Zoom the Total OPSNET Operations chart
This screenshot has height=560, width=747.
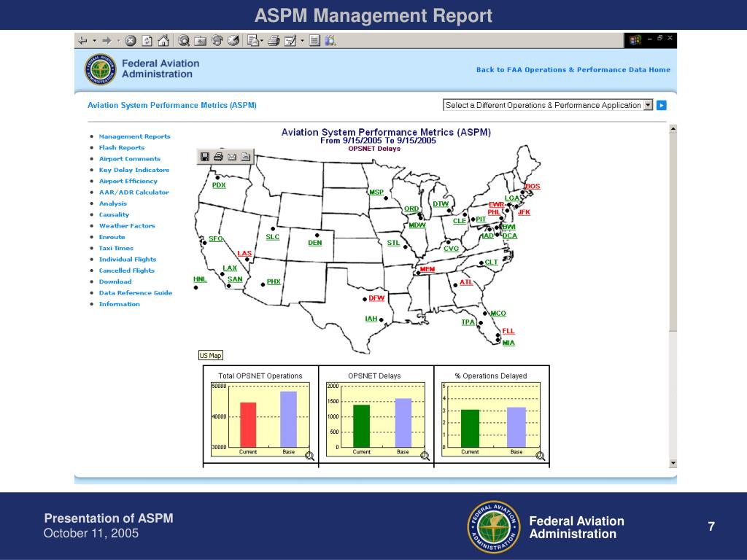coord(309,456)
